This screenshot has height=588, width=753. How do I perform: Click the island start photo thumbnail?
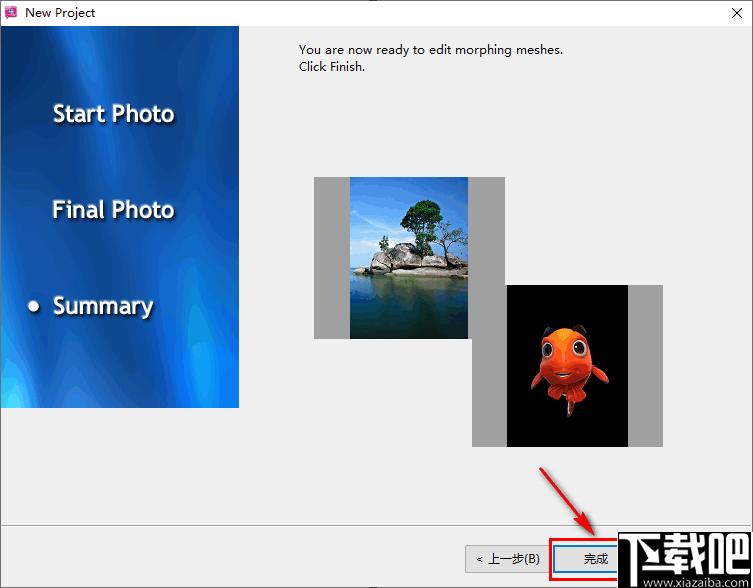(409, 258)
